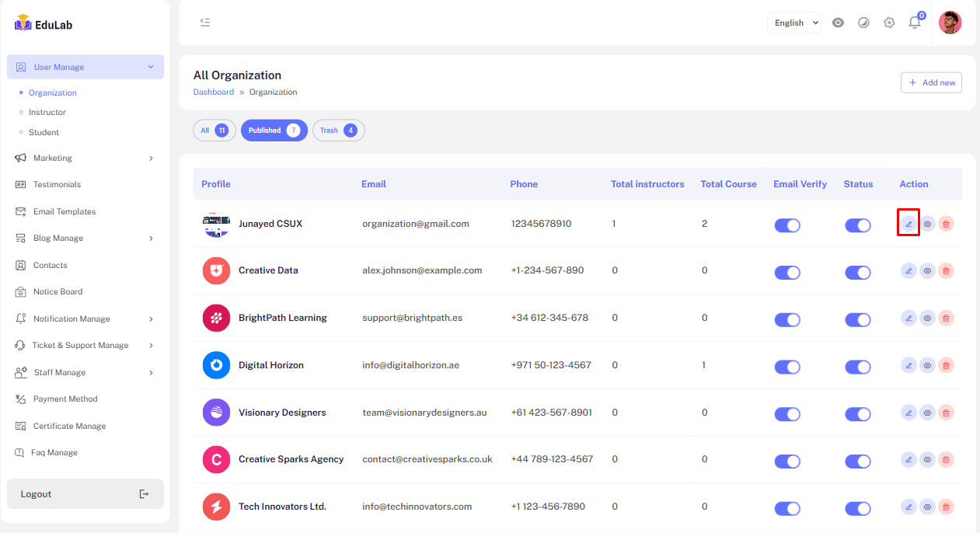Viewport: 980px width, 533px height.
Task: Click the delete trash icon for Creative Data
Action: point(946,271)
